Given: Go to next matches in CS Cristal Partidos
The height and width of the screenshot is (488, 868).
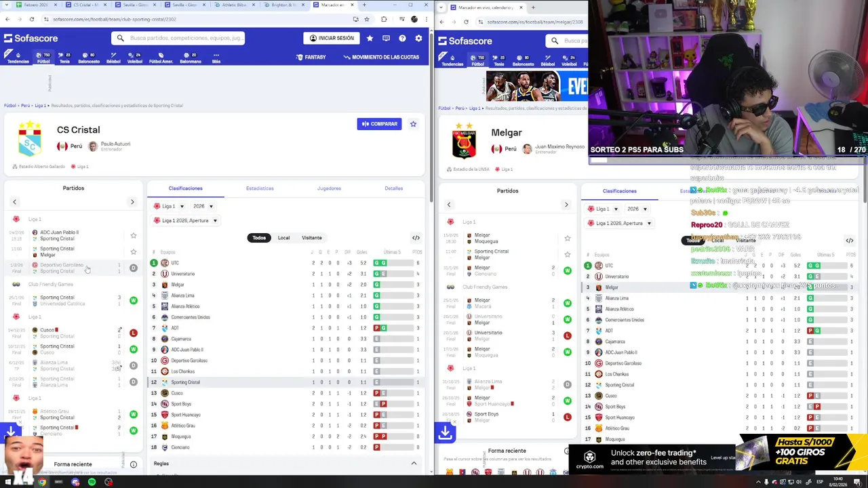Looking at the screenshot, I should [132, 202].
